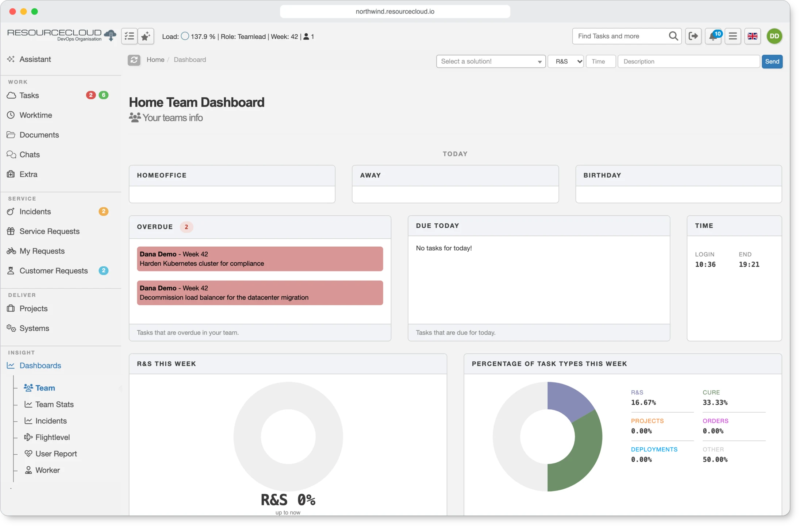Click the logout arrow icon
The width and height of the screenshot is (803, 532).
(693, 36)
